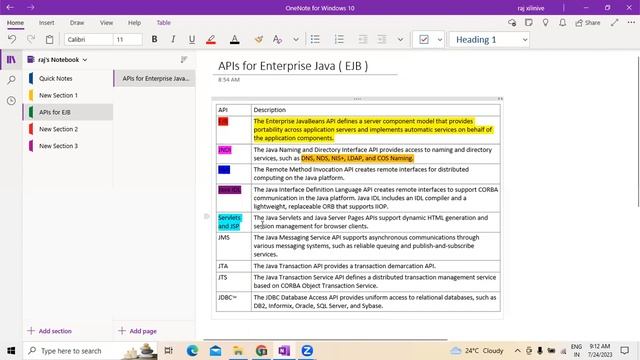Open the feed panel icon
This screenshot has width=640, height=360.
(529, 23)
